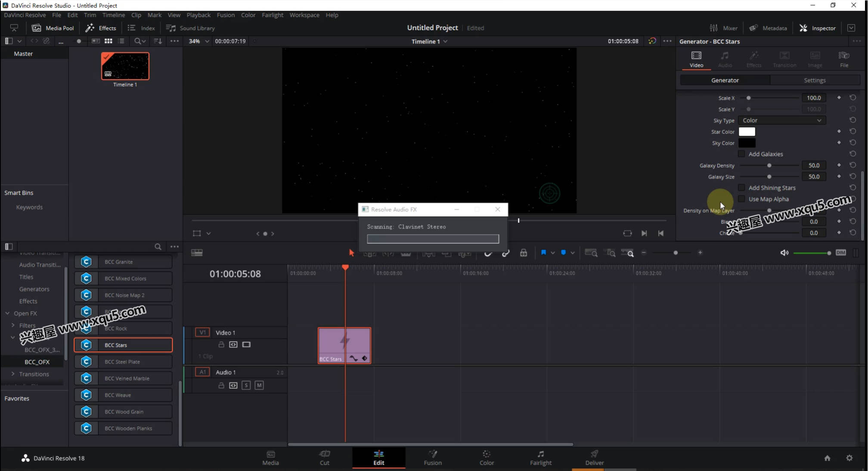868x471 pixels.
Task: Select the BCC Stars clip on timeline
Action: coord(344,345)
